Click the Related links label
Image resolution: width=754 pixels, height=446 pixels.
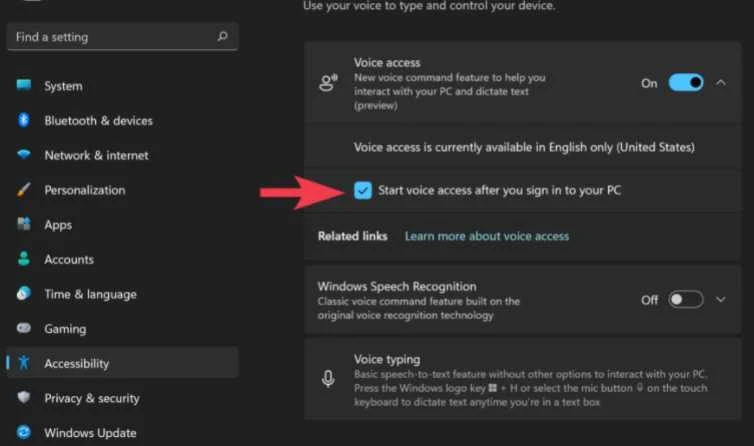coord(352,236)
